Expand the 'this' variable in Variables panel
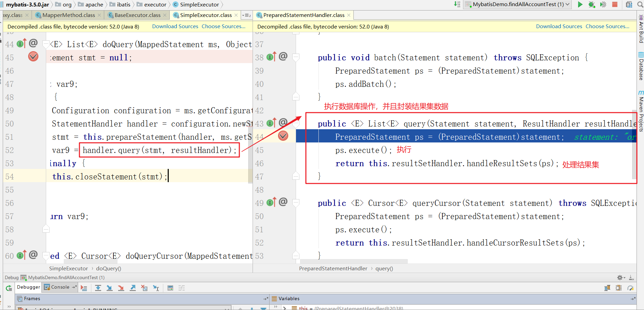644x310 pixels. pos(284,308)
